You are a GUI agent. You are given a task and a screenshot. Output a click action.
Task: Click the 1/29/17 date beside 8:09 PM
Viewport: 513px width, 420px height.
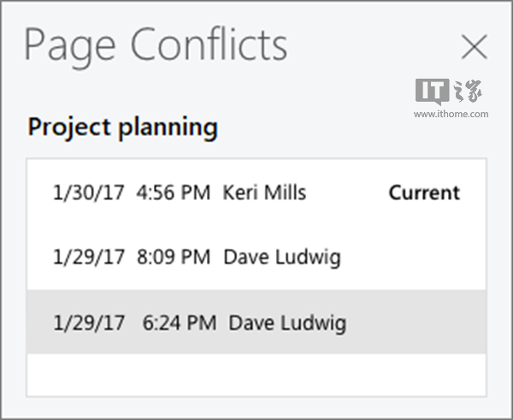coord(88,257)
